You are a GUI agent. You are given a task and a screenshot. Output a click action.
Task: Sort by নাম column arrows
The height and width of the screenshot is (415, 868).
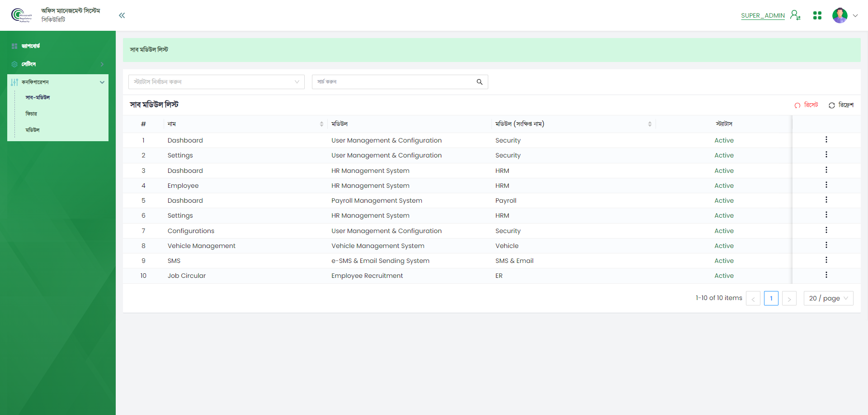pyautogui.click(x=322, y=124)
